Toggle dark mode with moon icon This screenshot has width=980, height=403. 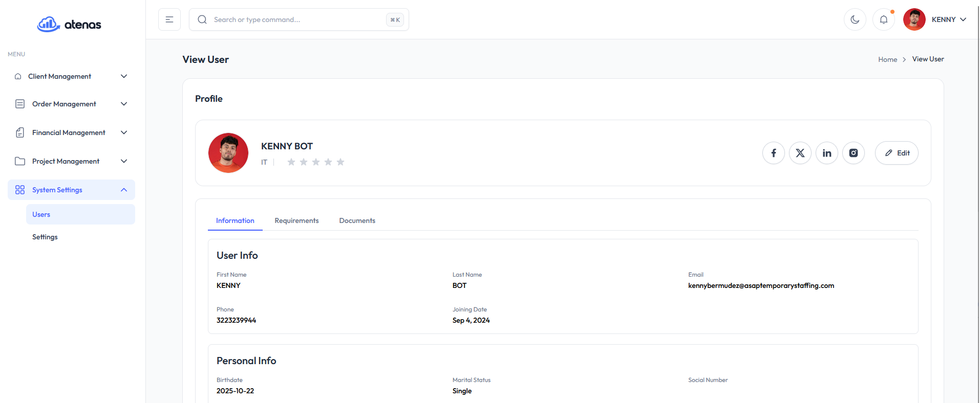coord(855,19)
